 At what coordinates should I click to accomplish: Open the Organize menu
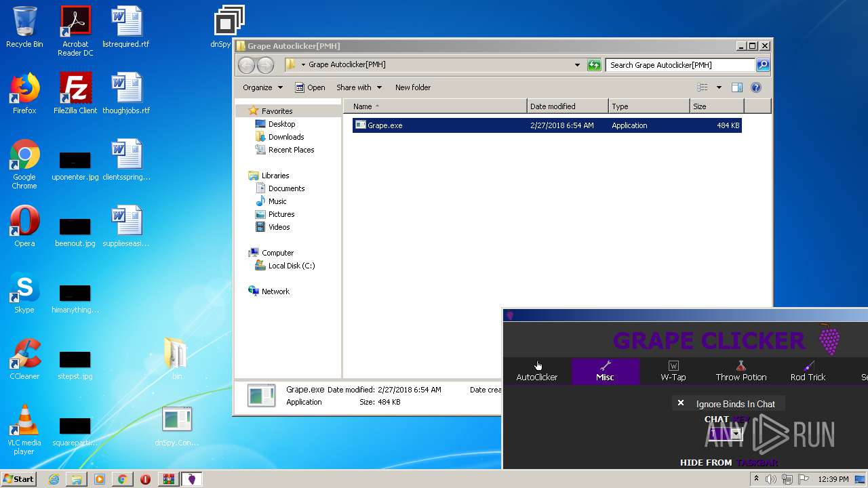pos(262,87)
